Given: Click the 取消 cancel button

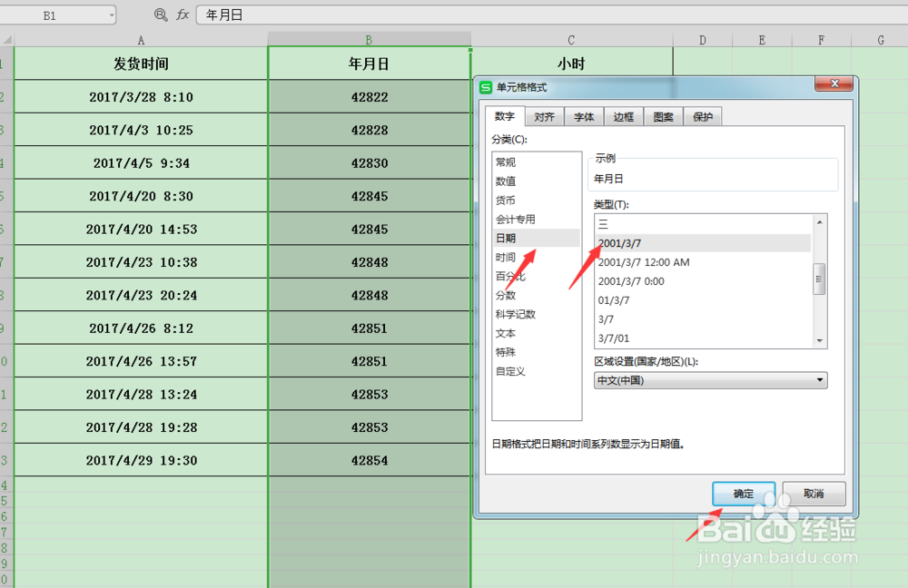Looking at the screenshot, I should [x=813, y=493].
